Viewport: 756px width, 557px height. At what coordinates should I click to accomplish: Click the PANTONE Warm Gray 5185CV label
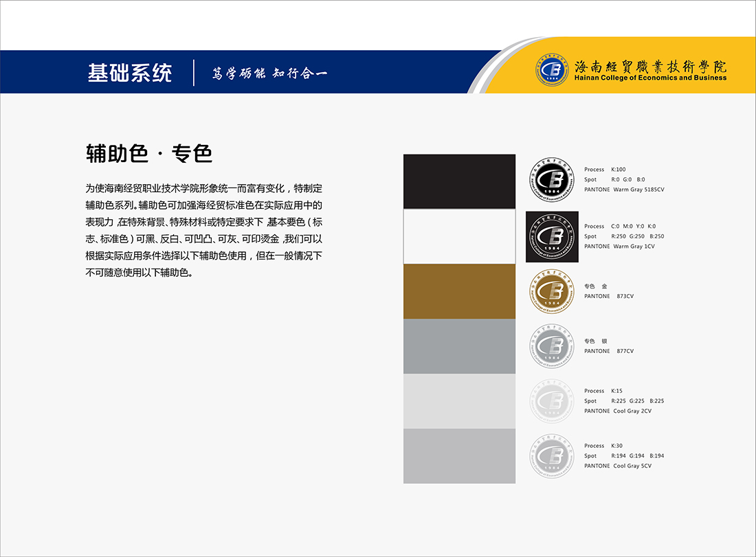click(x=624, y=190)
